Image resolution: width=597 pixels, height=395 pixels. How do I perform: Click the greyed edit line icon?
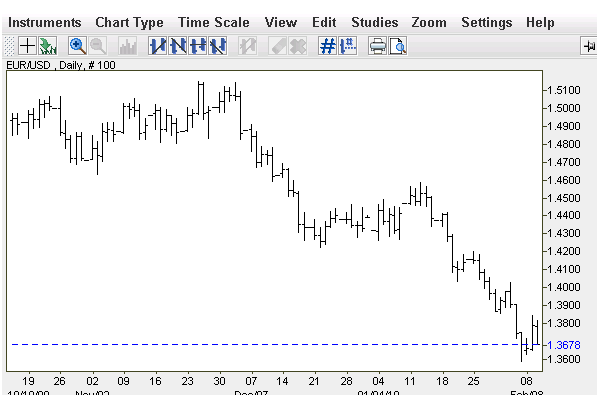[247, 46]
